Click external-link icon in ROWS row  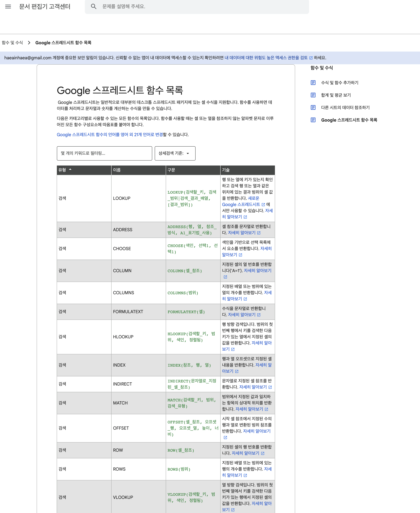[x=245, y=475]
